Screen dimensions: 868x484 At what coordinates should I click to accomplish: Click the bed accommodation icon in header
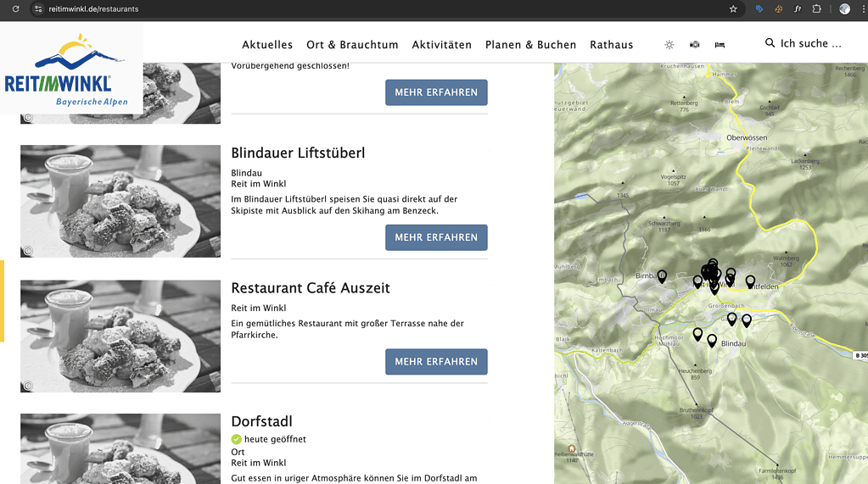(720, 44)
